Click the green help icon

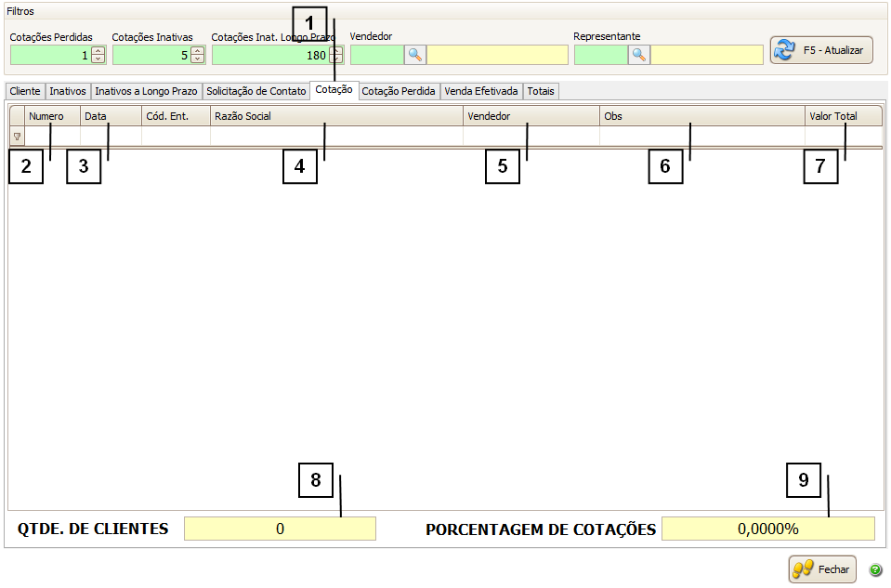click(875, 569)
